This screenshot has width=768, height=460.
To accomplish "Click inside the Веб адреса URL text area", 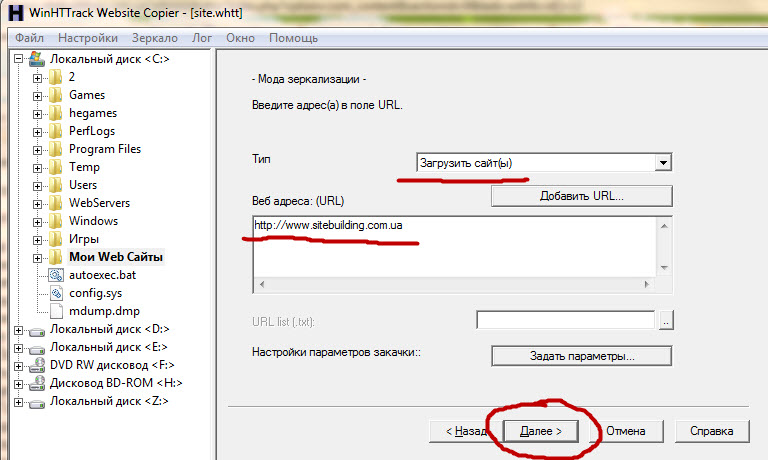I will coord(450,250).
